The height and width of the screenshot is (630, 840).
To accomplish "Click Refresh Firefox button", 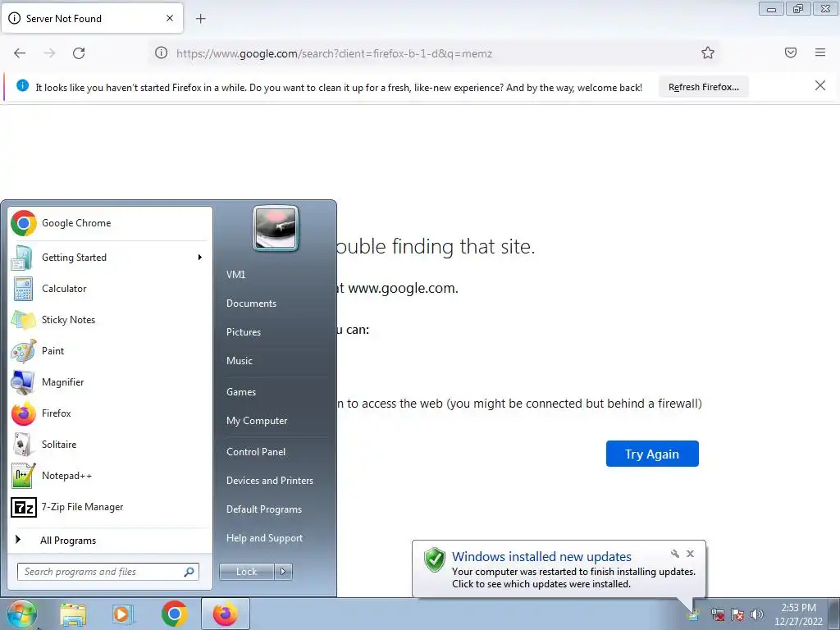I will point(703,87).
